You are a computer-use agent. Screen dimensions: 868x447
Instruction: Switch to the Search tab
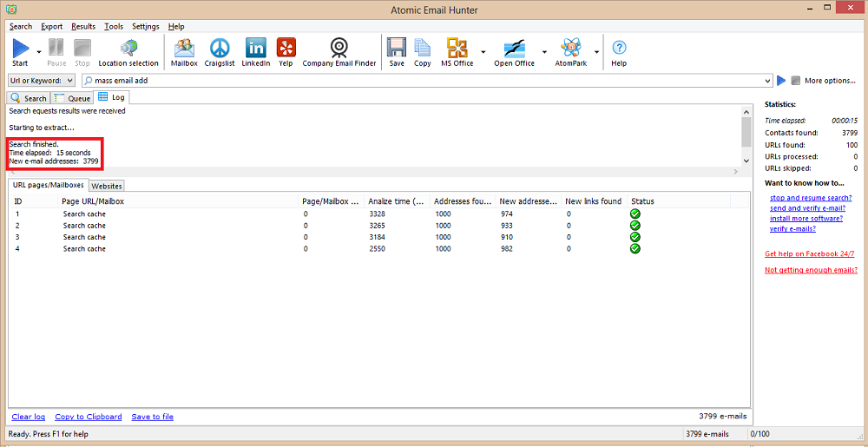(29, 98)
